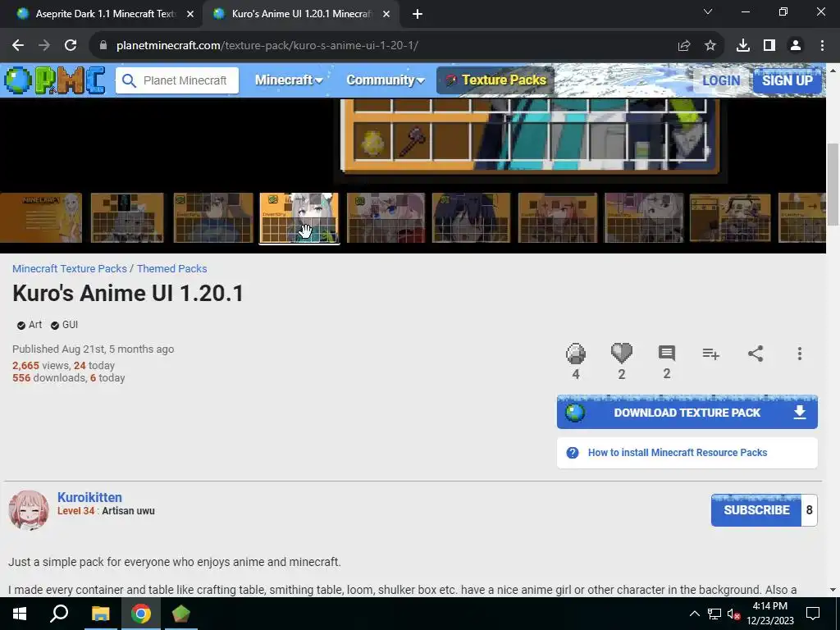Click the SIGN UP button
Screen dimensions: 840x630
[x=787, y=81]
